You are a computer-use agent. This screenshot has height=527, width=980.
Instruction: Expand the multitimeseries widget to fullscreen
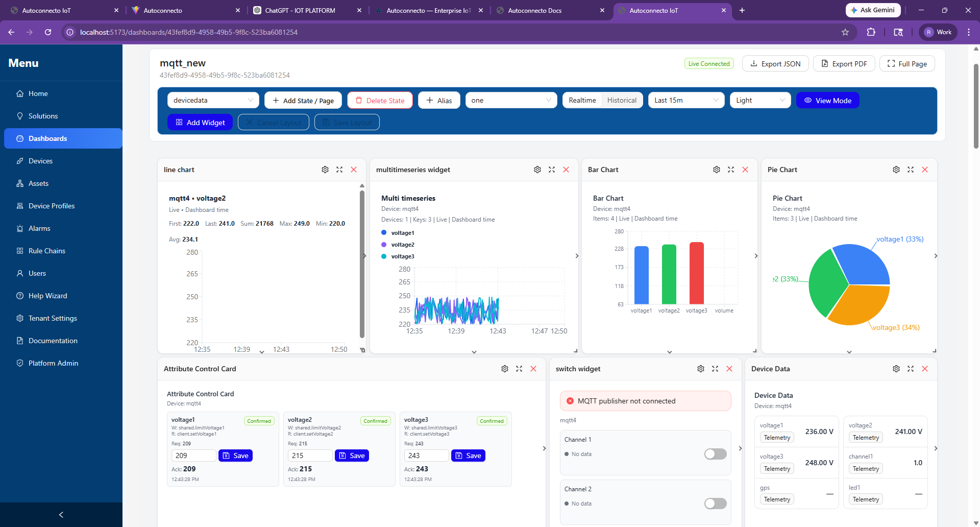pos(552,170)
